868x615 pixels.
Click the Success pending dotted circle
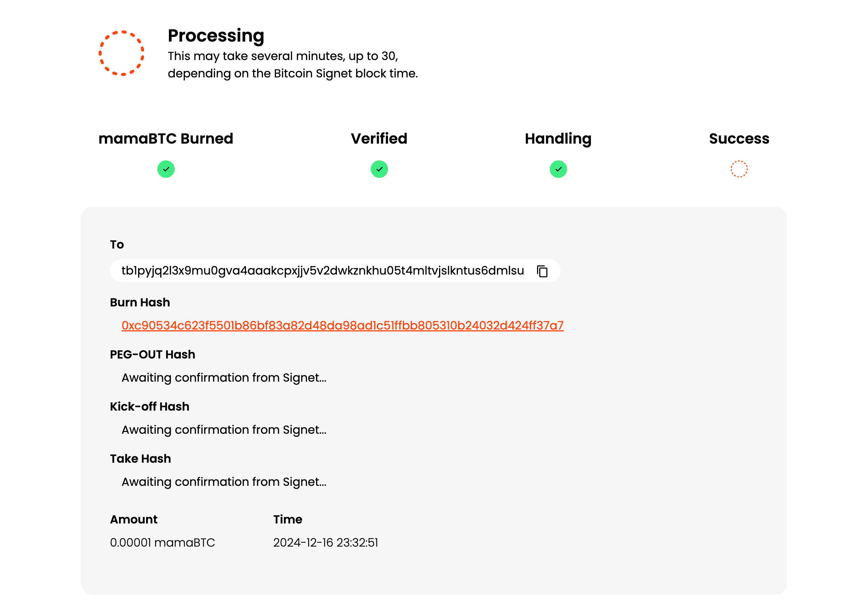(739, 169)
